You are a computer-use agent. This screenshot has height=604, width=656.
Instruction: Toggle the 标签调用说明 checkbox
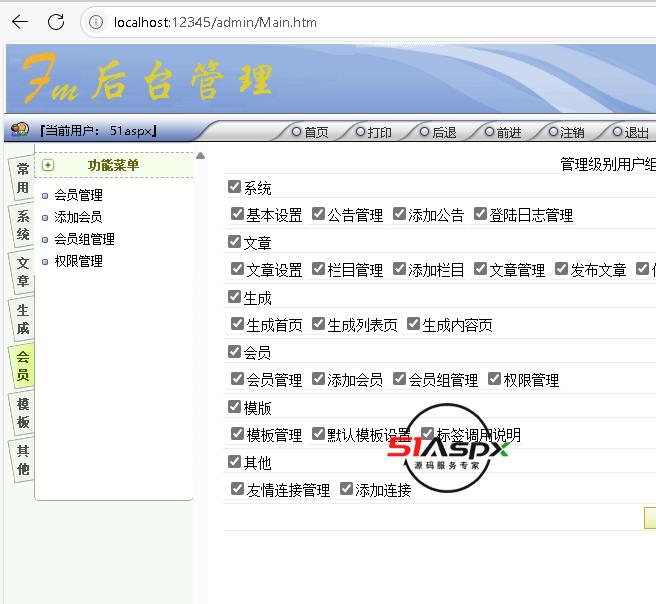click(x=427, y=433)
